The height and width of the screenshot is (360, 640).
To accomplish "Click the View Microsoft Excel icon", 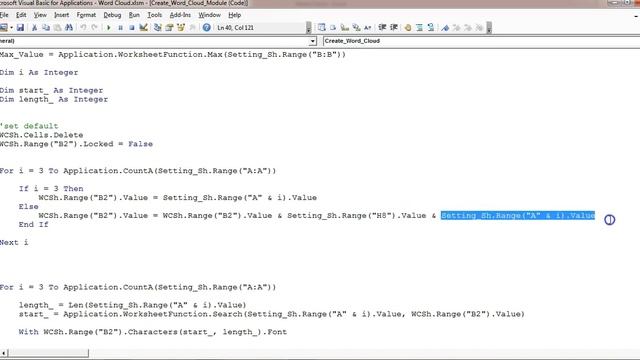I will pos(4,27).
